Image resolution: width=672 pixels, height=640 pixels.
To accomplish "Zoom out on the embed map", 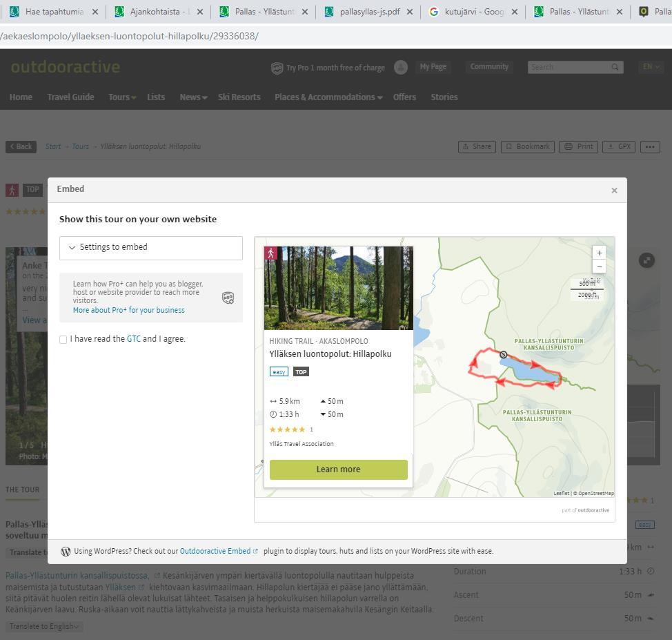I will click(x=599, y=266).
